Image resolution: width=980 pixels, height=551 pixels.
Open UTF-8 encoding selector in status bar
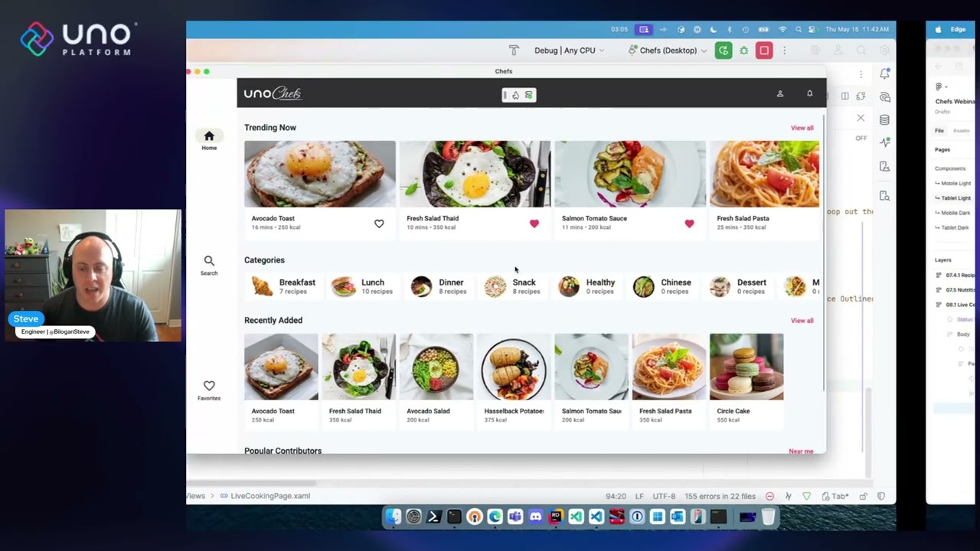pyautogui.click(x=665, y=496)
